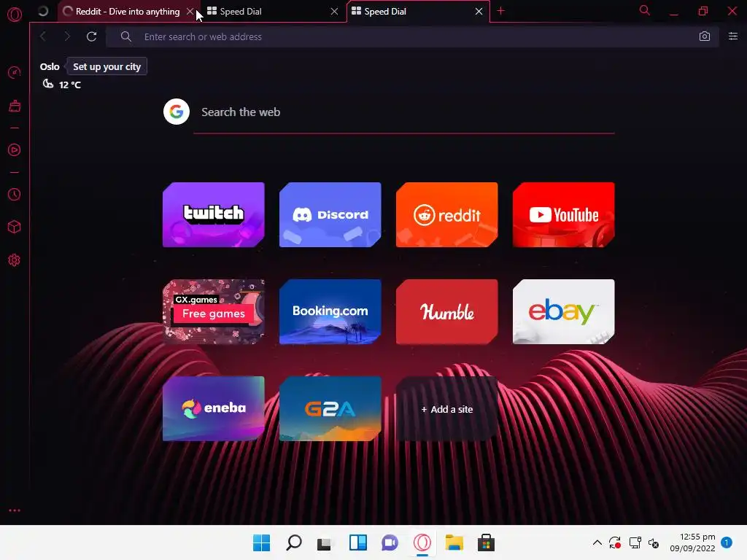Go forward with the forward arrow
747x560 pixels.
[66, 36]
